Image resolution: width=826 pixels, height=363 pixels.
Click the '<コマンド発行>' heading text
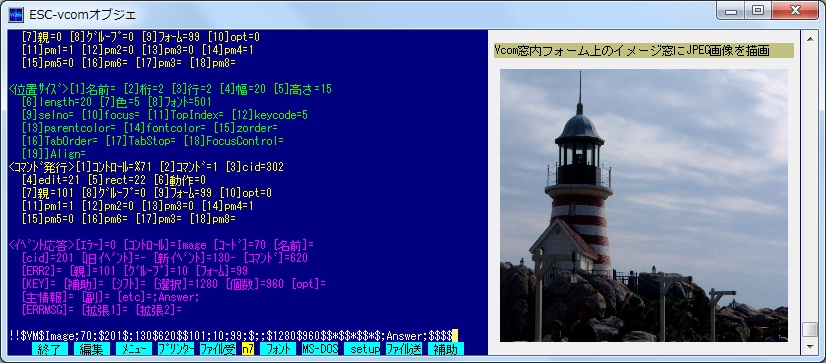click(x=42, y=167)
